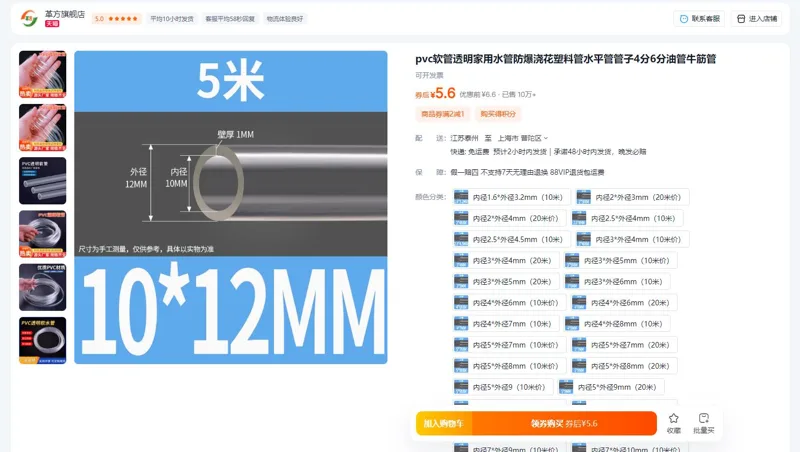
Task: Click the 购买得积分 tag
Action: (498, 114)
